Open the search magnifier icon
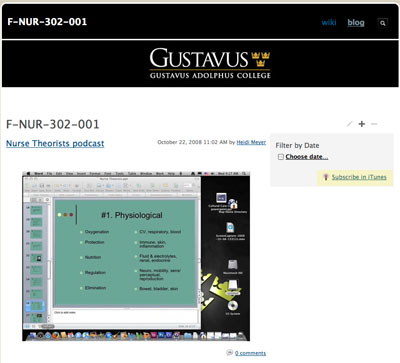The height and width of the screenshot is (363, 400). click(383, 23)
